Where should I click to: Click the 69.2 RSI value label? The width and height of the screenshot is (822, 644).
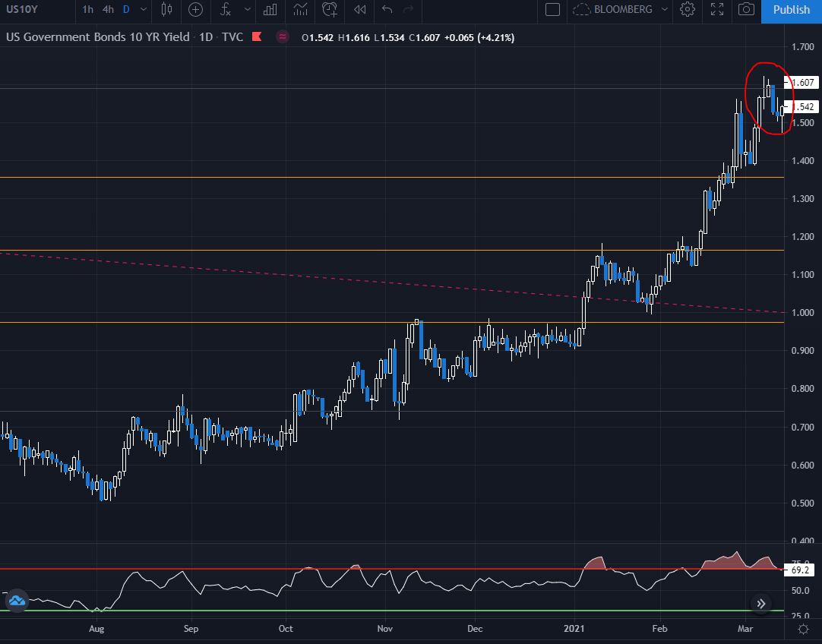(x=799, y=570)
